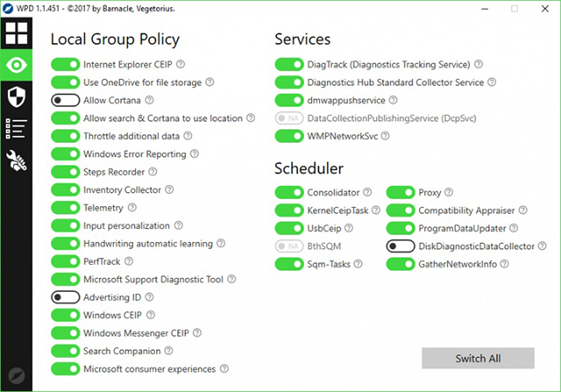Show help for Use OneDrive for file storage
This screenshot has height=392, width=561.
point(210,82)
